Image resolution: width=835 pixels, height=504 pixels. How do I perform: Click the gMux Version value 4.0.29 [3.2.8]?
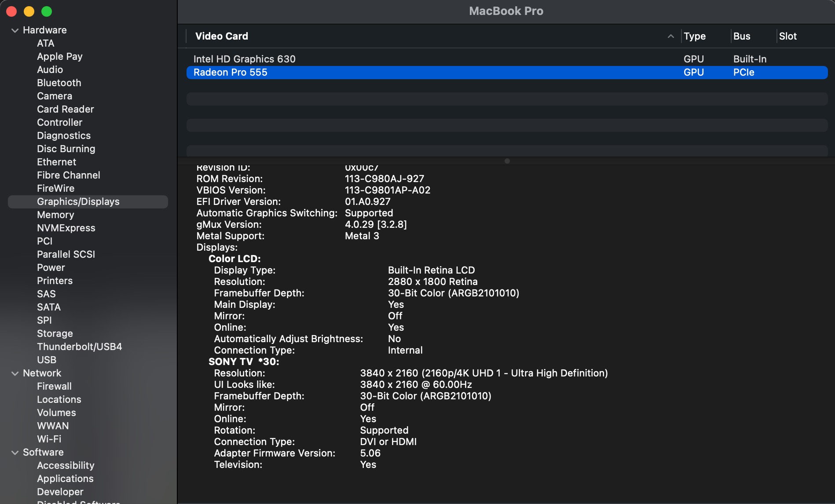376,224
